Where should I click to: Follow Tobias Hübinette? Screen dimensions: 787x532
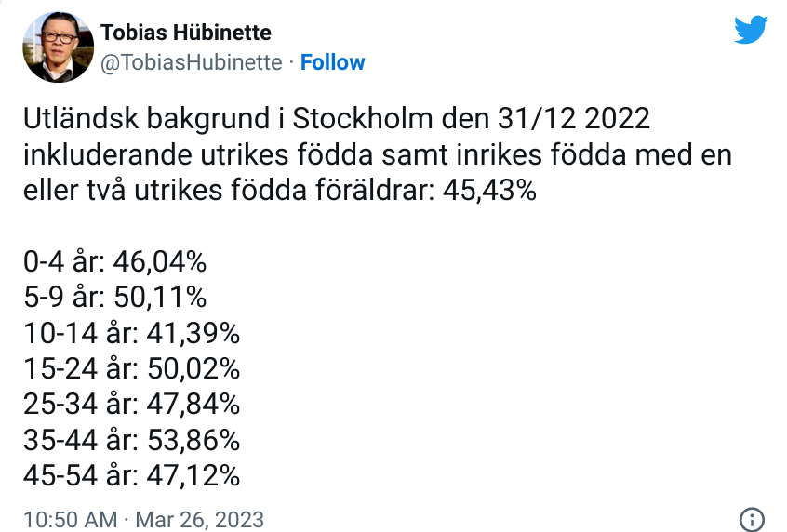point(333,62)
